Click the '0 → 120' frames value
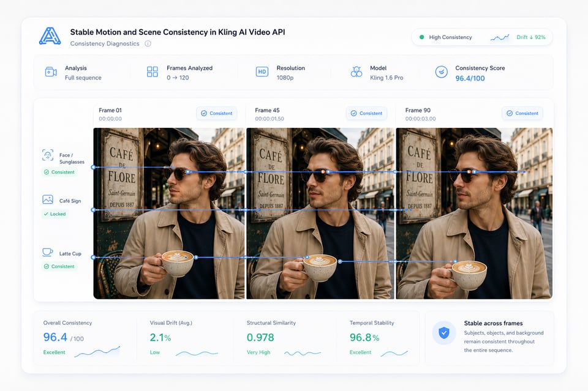The height and width of the screenshot is (391, 588). [x=178, y=78]
